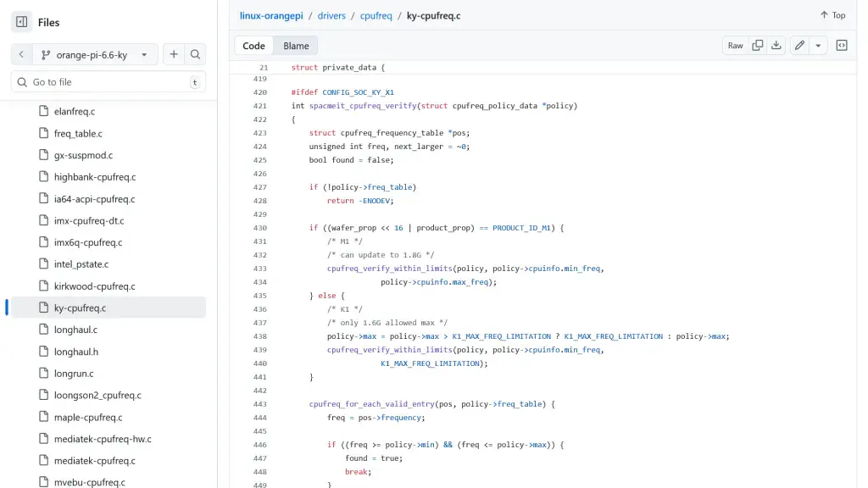Go back with the left chevron arrow
The width and height of the screenshot is (868, 488).
[x=21, y=53]
